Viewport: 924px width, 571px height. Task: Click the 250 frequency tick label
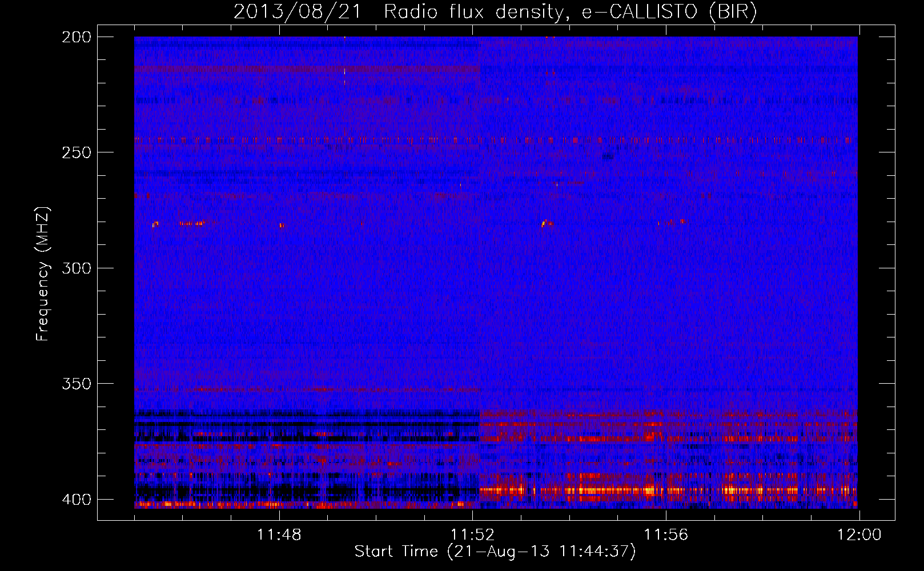76,152
